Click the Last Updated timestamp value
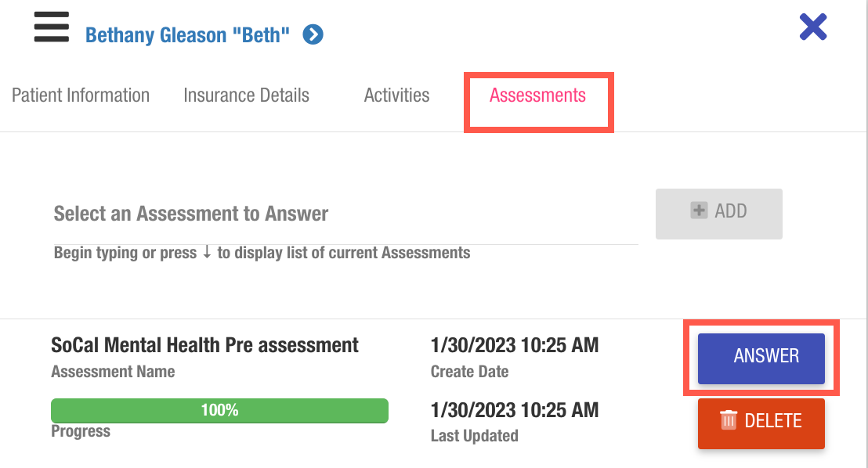 coord(514,410)
